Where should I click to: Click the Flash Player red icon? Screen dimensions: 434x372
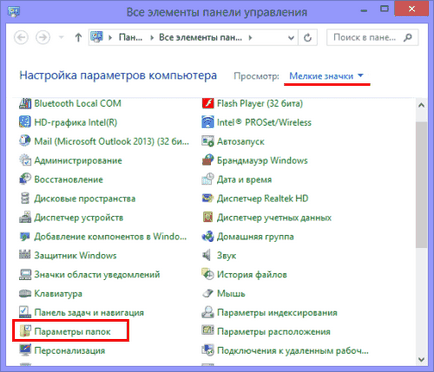tap(208, 103)
